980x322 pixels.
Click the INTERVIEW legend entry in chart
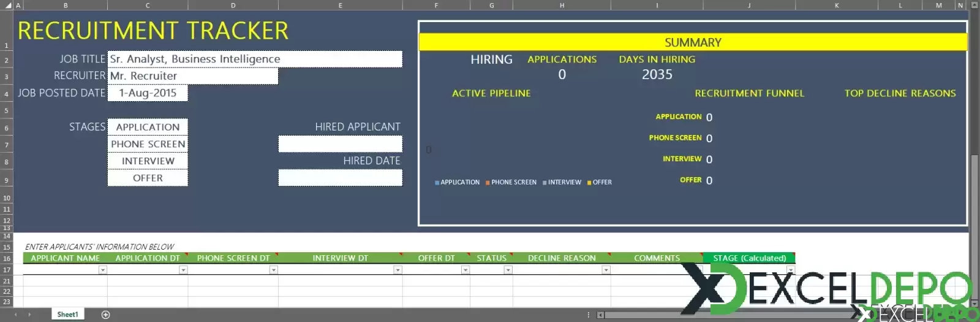pyautogui.click(x=562, y=182)
